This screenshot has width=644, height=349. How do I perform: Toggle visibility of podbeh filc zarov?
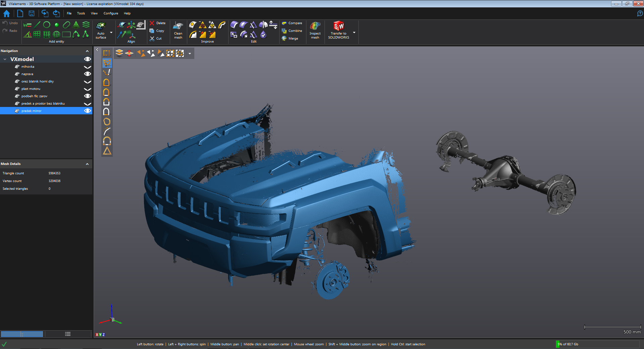[x=87, y=96]
